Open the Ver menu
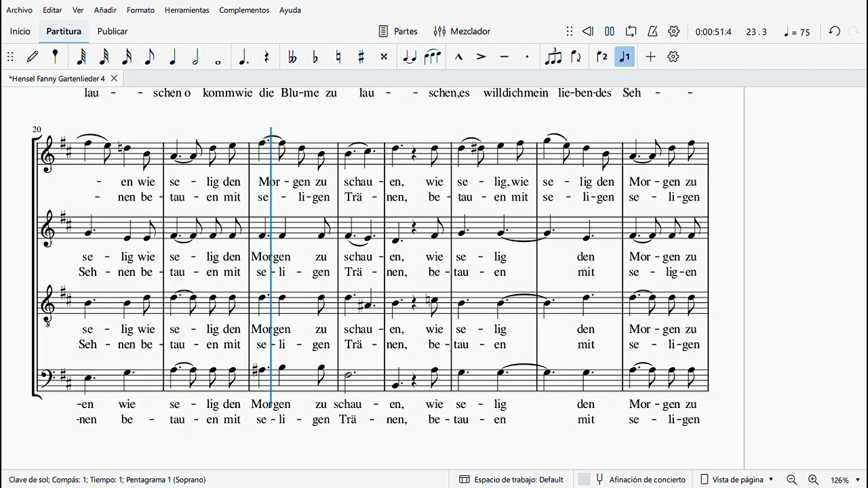This screenshot has height=488, width=868. pyautogui.click(x=78, y=10)
